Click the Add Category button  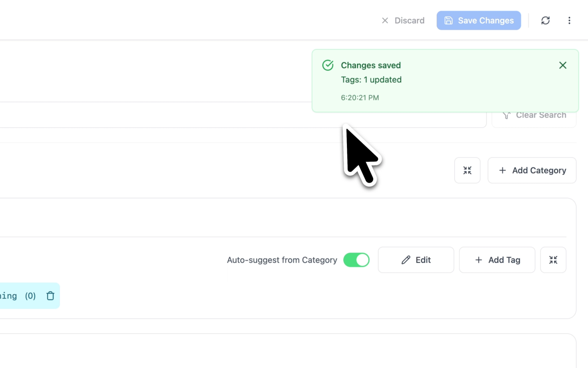tap(532, 170)
